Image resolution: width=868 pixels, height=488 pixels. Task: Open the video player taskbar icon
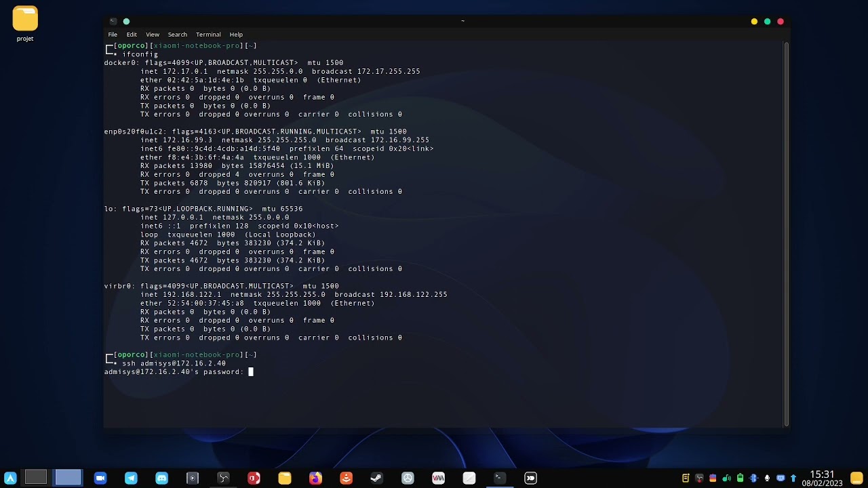pos(193,478)
